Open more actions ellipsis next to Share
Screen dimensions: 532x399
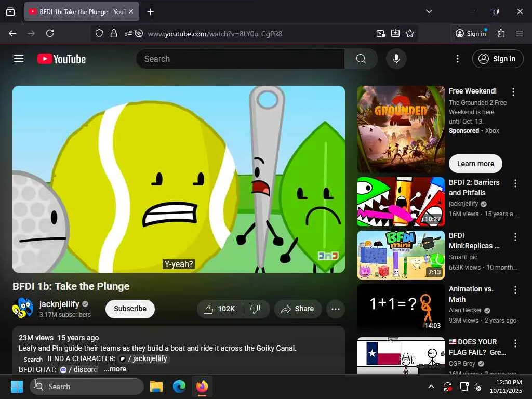pyautogui.click(x=336, y=309)
